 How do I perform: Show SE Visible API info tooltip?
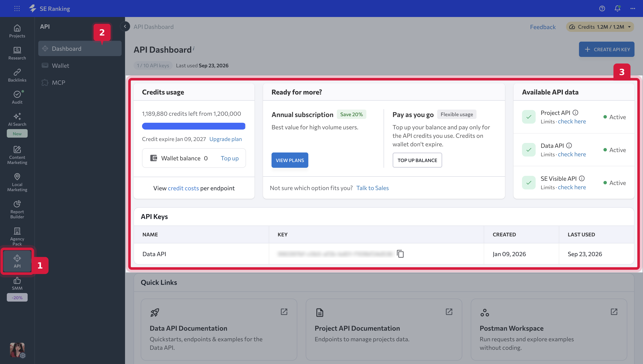pos(582,179)
